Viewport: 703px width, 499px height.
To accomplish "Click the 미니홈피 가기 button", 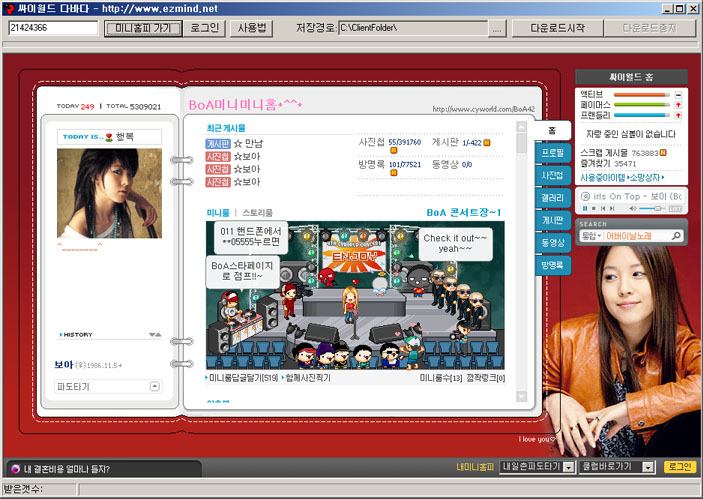I will coord(143,28).
